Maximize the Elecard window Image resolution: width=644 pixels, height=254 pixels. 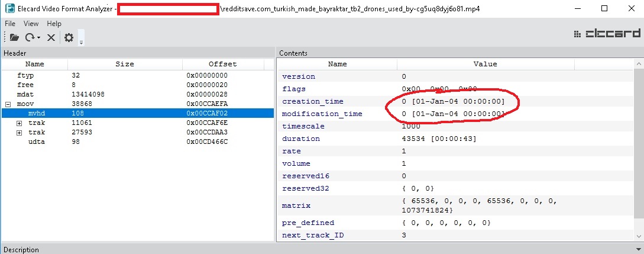(604, 8)
